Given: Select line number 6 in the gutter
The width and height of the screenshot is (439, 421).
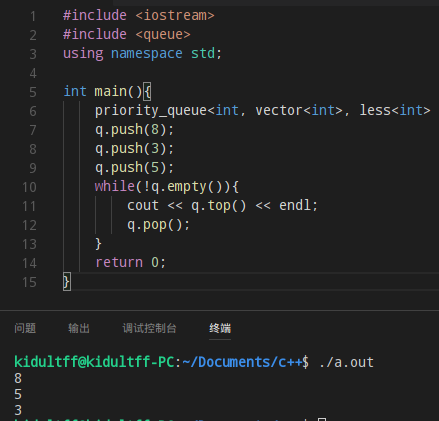Looking at the screenshot, I should tap(33, 111).
